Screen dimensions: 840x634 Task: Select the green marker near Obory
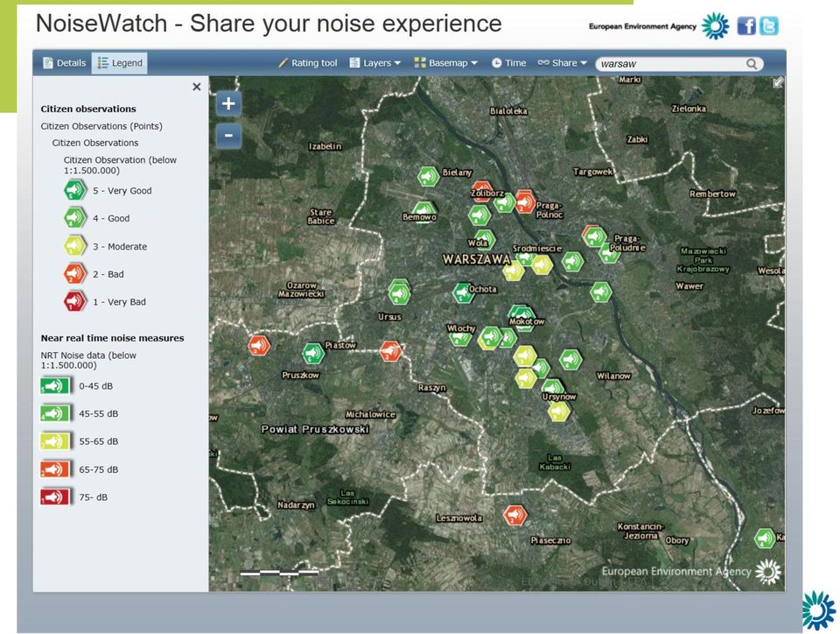pyautogui.click(x=765, y=538)
